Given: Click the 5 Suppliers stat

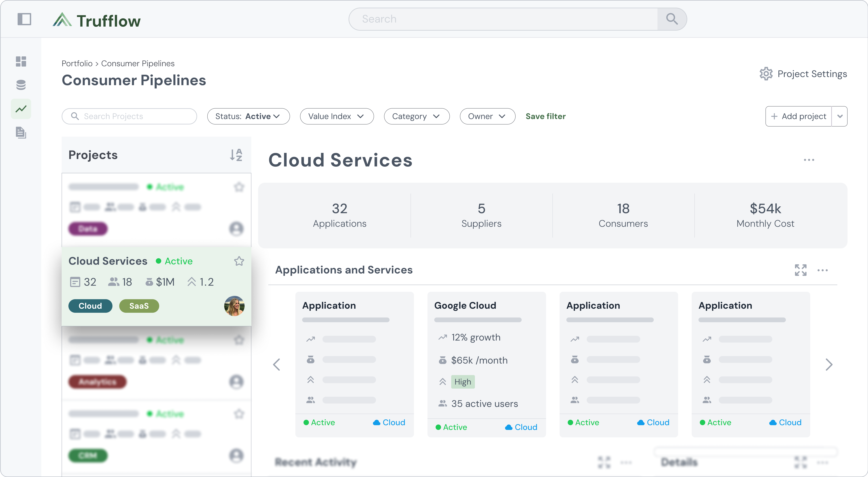Looking at the screenshot, I should tap(481, 215).
